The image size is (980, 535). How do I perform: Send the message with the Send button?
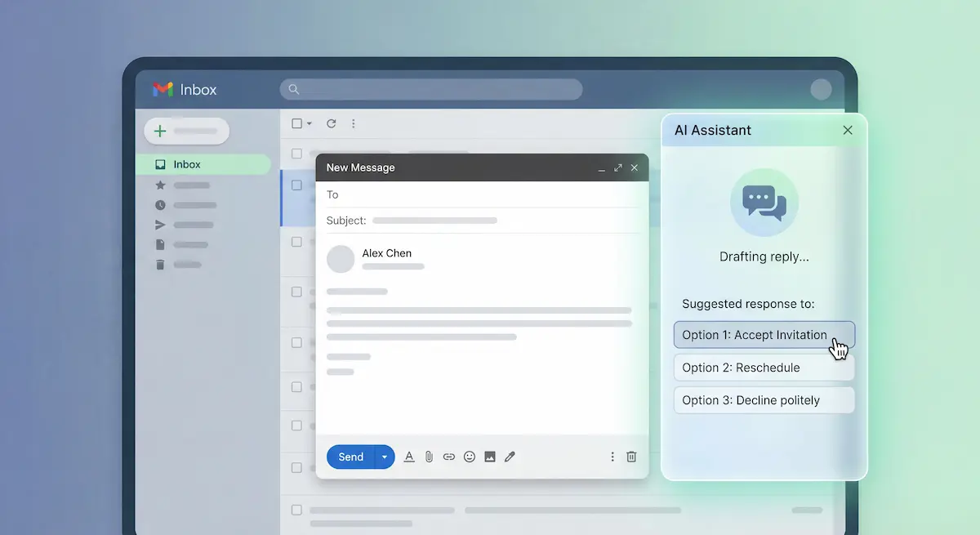[x=350, y=457]
